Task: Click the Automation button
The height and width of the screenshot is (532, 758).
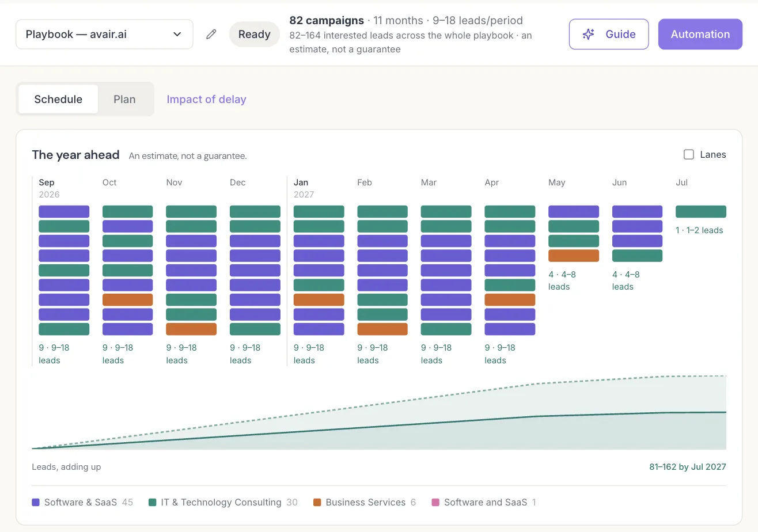Action: coord(700,35)
